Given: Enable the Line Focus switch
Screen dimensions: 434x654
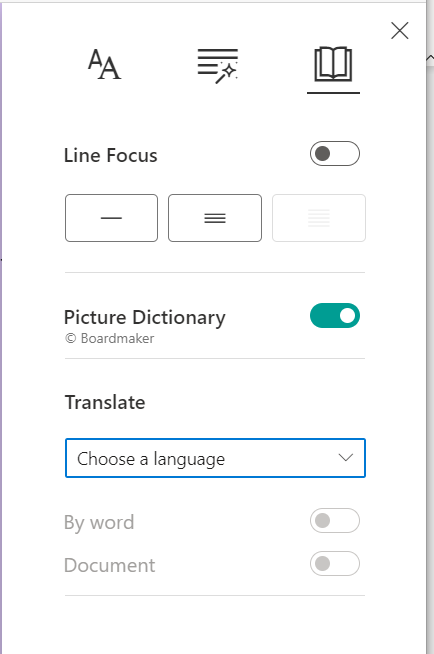Looking at the screenshot, I should (x=335, y=153).
